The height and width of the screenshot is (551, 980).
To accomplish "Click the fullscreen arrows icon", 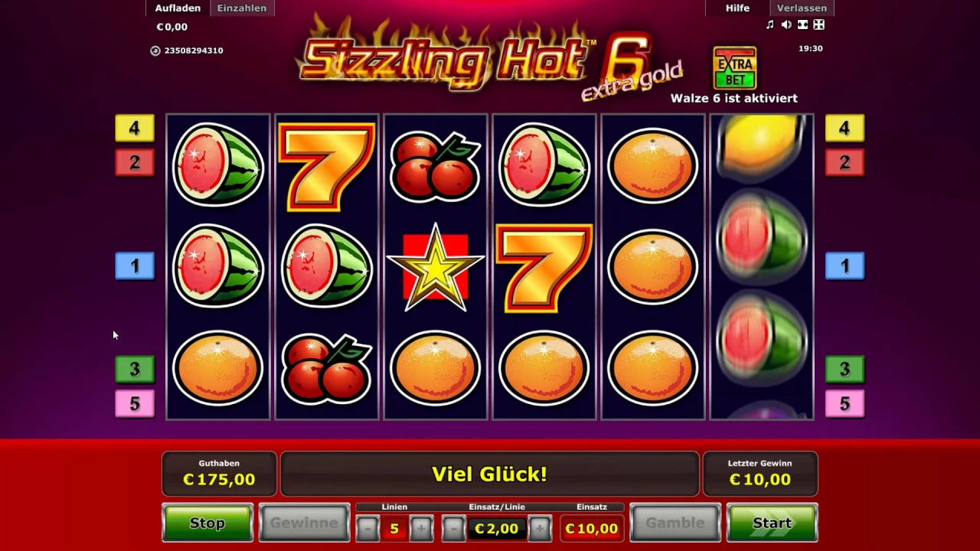I will point(818,25).
